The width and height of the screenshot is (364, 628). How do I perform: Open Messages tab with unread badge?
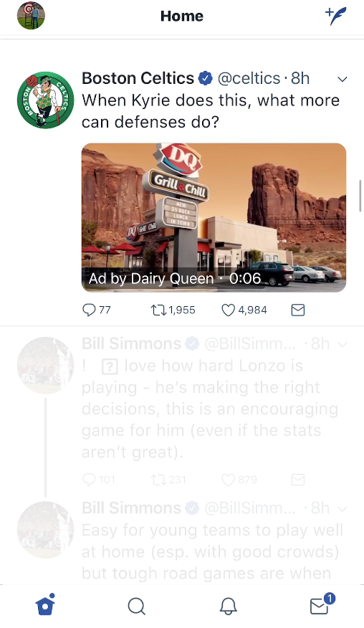322,605
